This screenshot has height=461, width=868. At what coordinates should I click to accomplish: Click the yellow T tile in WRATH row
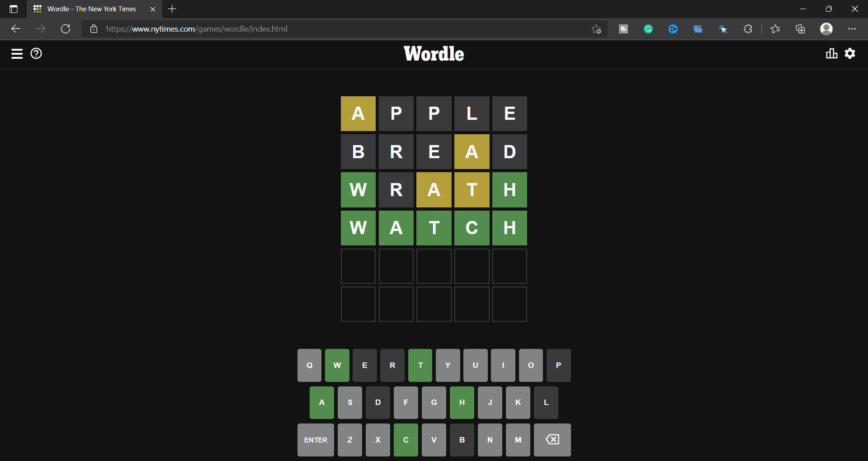coord(472,190)
